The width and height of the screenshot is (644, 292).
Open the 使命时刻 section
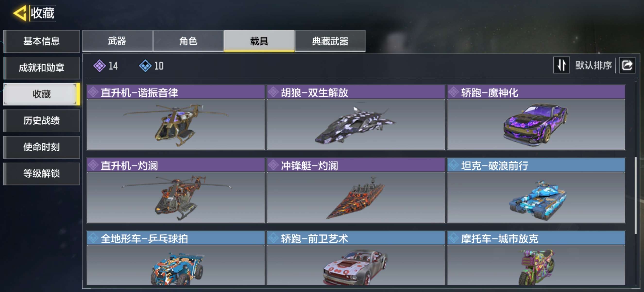click(42, 147)
